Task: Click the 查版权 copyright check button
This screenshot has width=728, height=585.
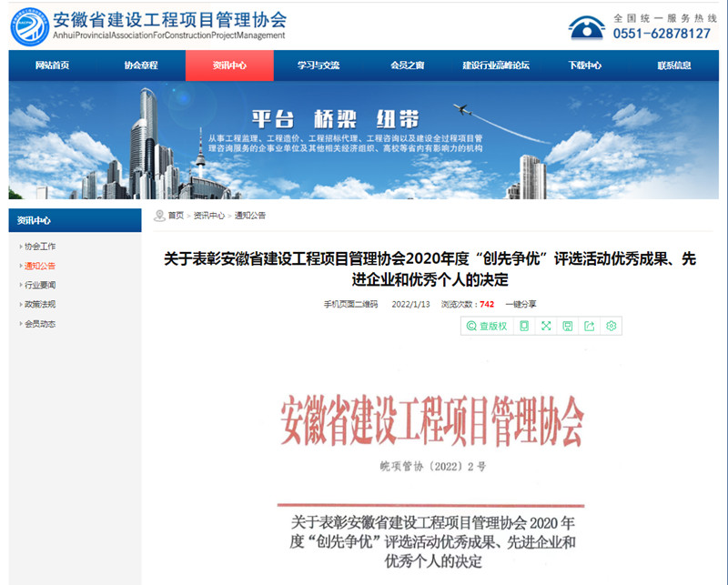Action: pos(487,326)
